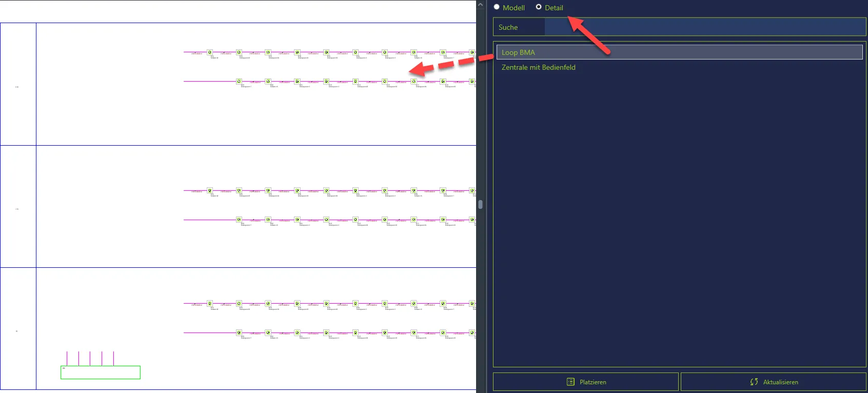Select first detector on middle floor's lower loop

coord(239,220)
